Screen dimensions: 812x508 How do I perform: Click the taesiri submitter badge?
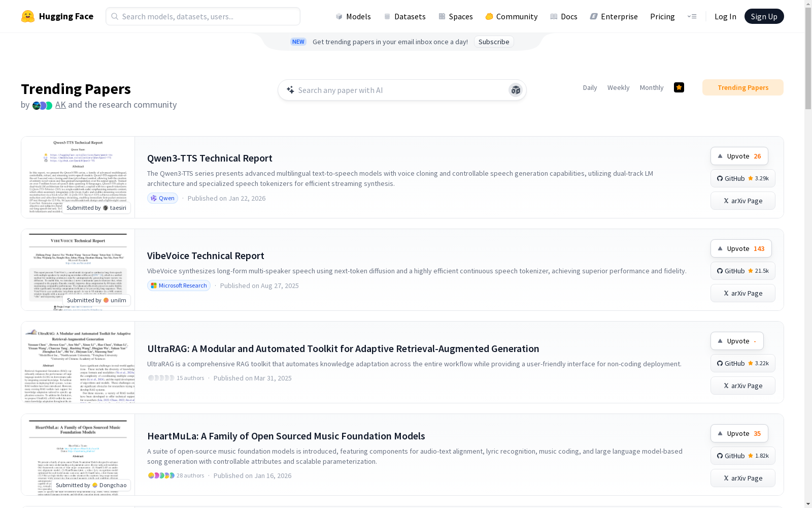click(x=96, y=208)
